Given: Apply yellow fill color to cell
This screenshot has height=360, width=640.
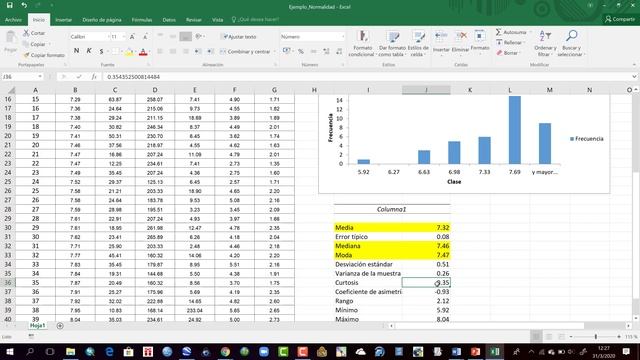Looking at the screenshot, I should point(129,51).
